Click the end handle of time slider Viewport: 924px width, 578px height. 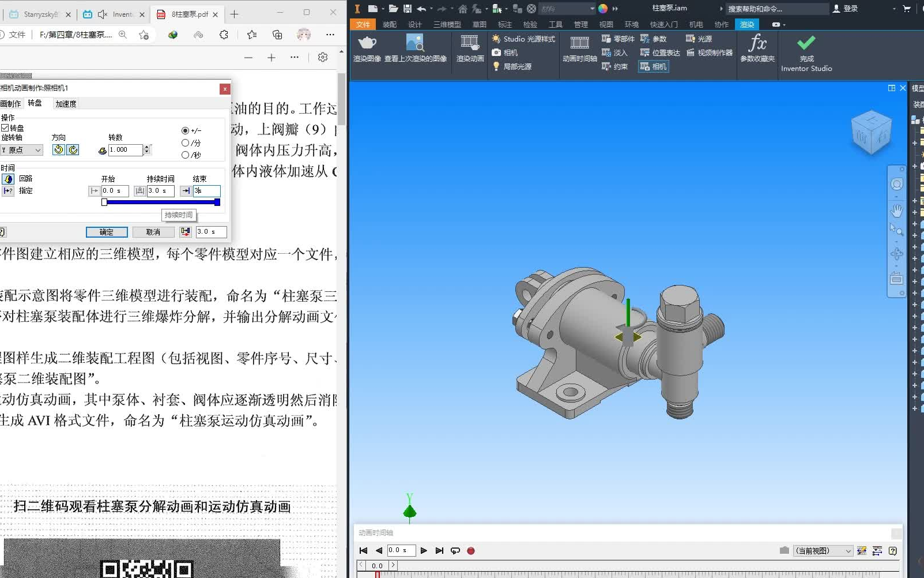(217, 202)
